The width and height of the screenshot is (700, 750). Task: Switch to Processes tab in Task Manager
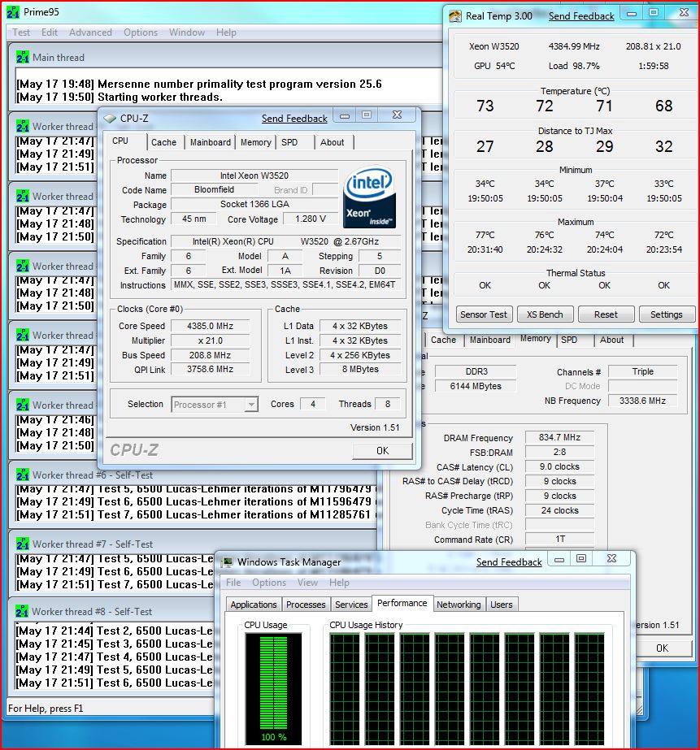point(306,605)
